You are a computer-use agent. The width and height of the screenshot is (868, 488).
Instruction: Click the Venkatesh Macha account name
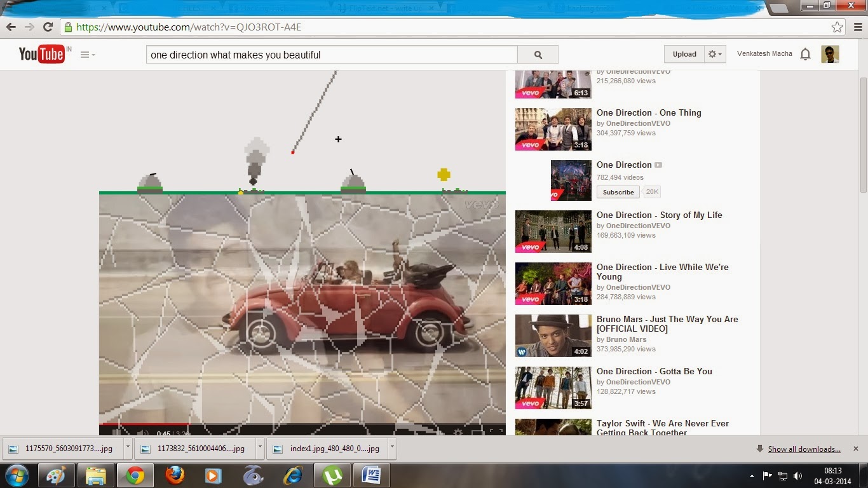(764, 53)
